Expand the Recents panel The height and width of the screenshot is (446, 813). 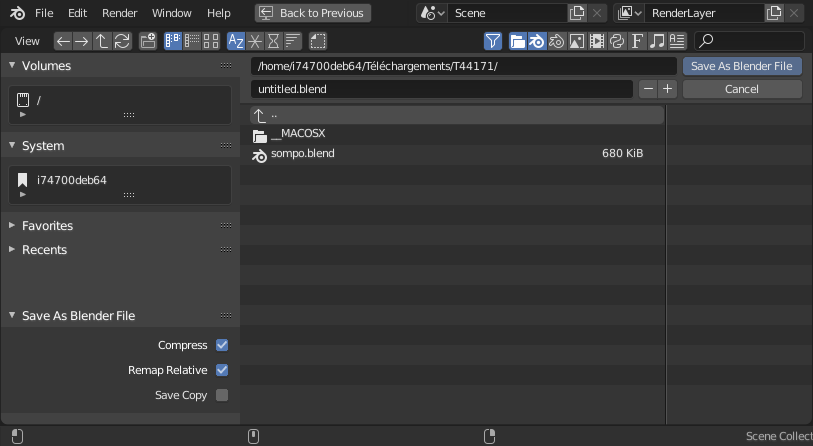coord(12,249)
